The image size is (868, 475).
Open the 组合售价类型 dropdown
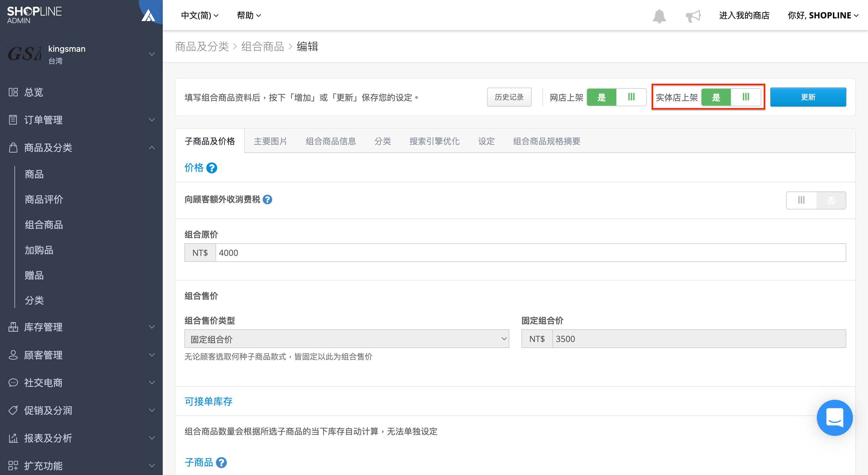[x=347, y=339]
